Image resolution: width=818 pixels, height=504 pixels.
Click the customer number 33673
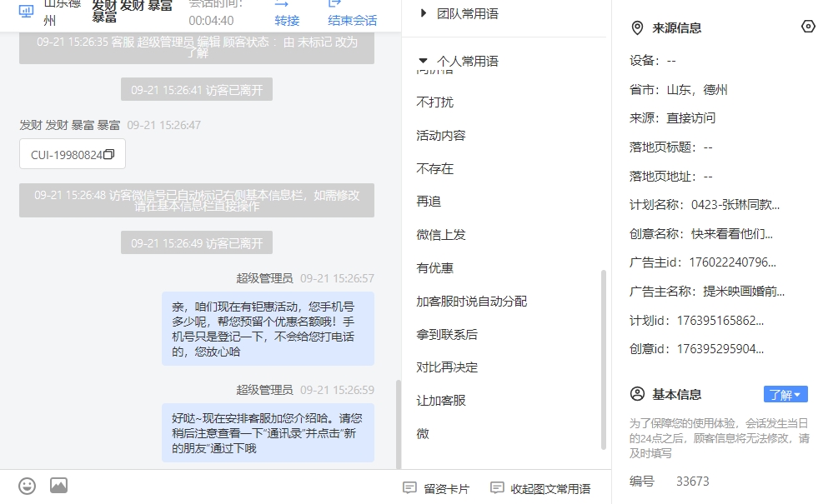[693, 481]
